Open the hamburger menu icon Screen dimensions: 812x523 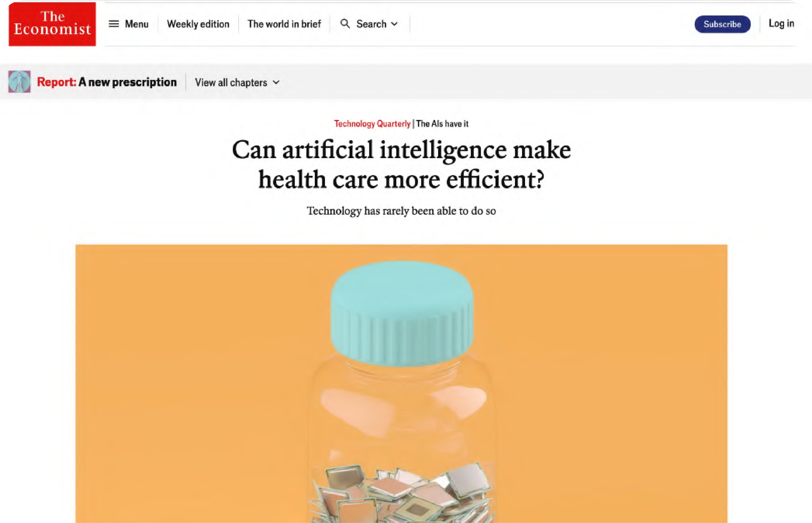click(114, 24)
